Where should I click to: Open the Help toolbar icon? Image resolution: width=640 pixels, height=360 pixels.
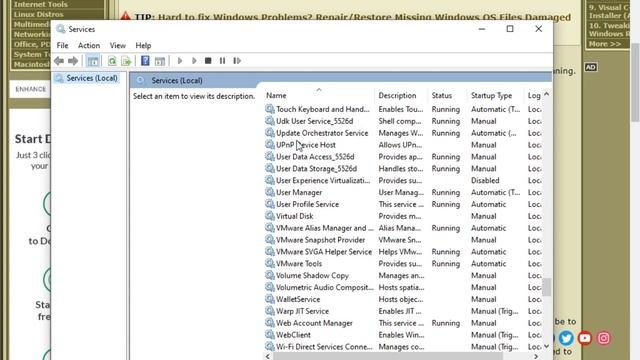[x=145, y=61]
